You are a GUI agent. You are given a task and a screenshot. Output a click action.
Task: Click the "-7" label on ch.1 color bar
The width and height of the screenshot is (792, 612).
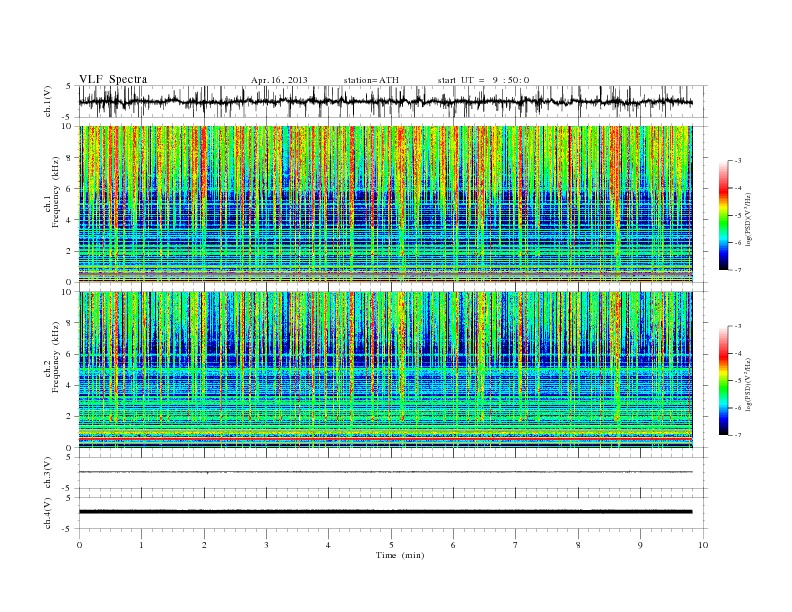(x=737, y=270)
